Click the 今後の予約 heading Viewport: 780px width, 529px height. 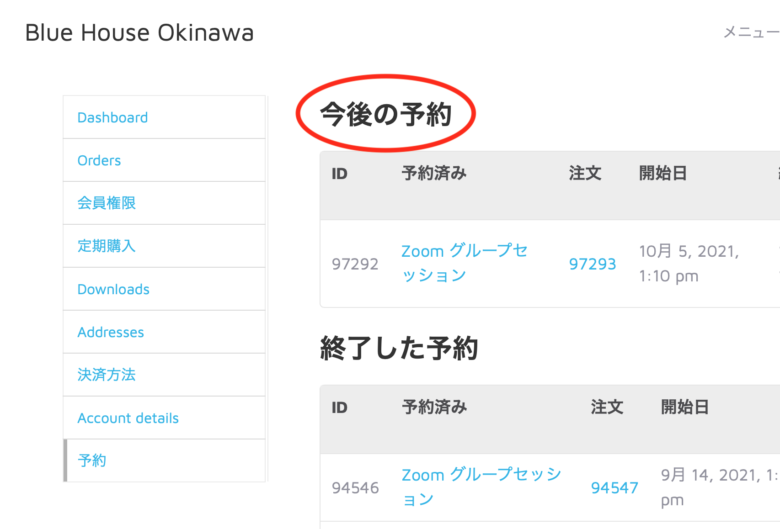(x=385, y=115)
